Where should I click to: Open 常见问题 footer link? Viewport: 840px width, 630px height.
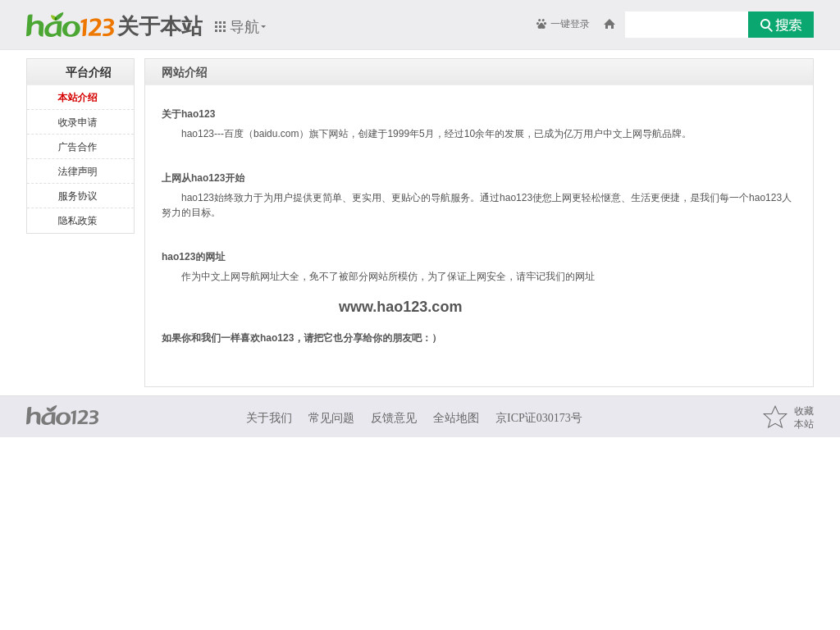coord(331,418)
